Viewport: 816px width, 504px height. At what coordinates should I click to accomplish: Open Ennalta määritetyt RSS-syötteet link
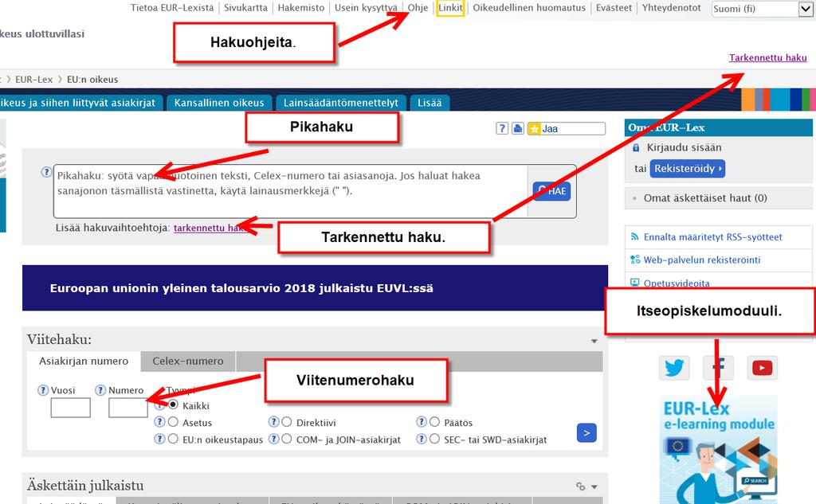click(x=713, y=237)
